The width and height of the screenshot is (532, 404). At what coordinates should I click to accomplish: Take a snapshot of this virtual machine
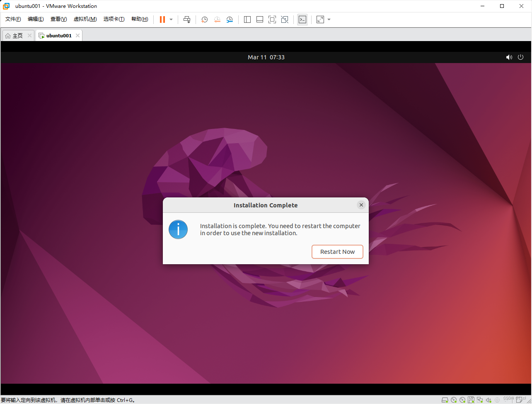205,19
